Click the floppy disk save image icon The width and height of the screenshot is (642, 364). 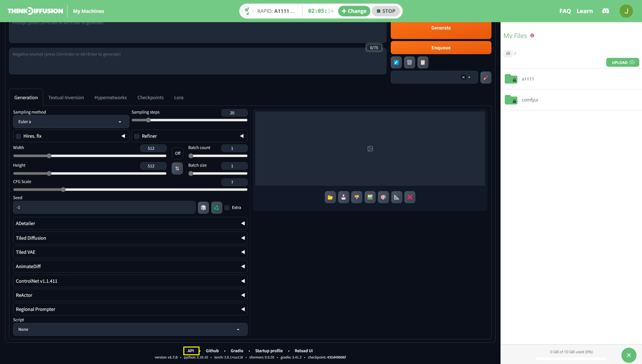tap(343, 197)
